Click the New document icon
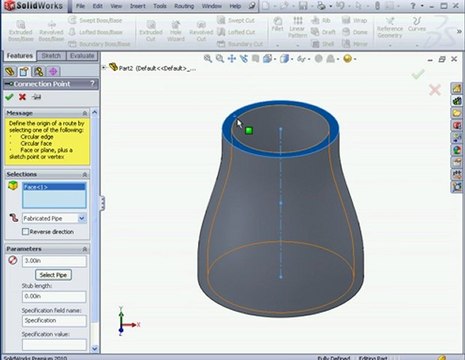465x360 pixels. (266, 6)
